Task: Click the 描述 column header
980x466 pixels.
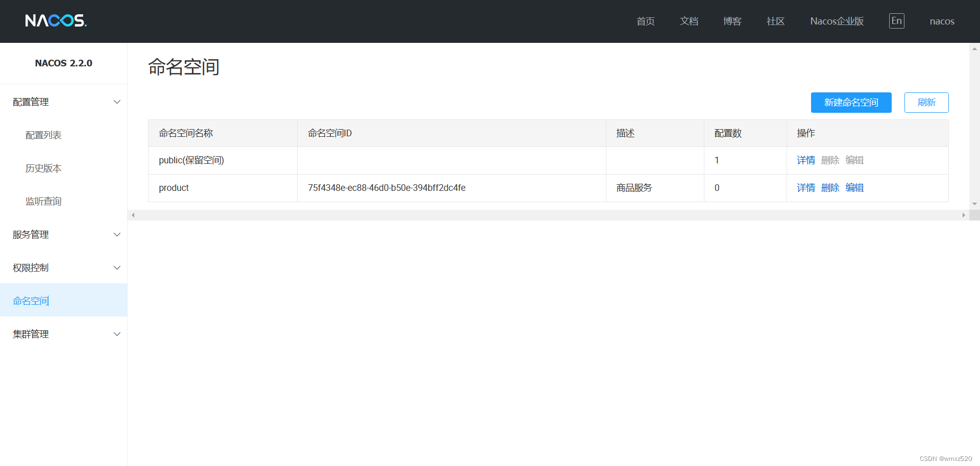Action: tap(655, 133)
